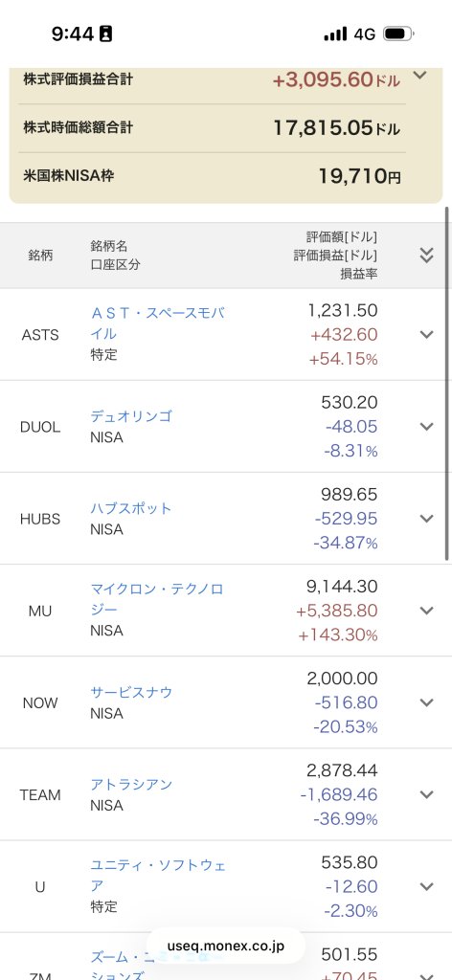Open the ユニティ・ソフトウェア stock link

158,875
